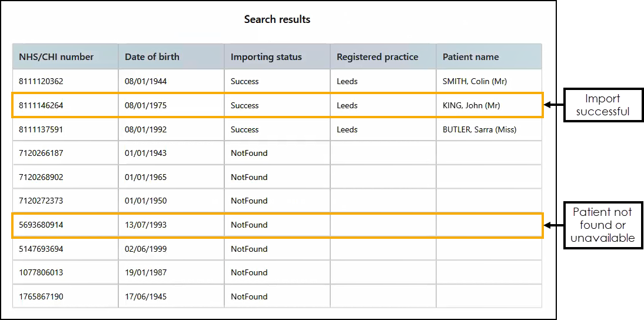644x320 pixels.
Task: Select NHS number 8111137591
Action: coord(41,129)
